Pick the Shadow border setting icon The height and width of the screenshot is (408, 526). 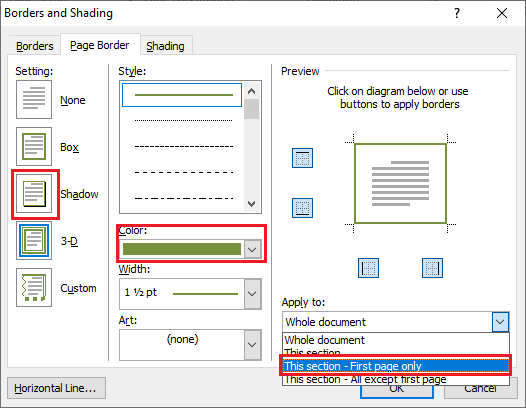pos(34,194)
